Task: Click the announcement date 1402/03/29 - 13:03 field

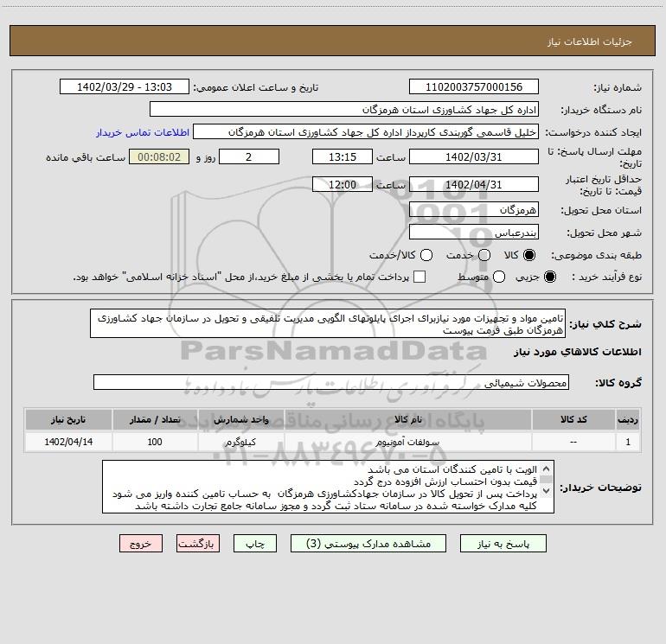Action: tap(125, 87)
